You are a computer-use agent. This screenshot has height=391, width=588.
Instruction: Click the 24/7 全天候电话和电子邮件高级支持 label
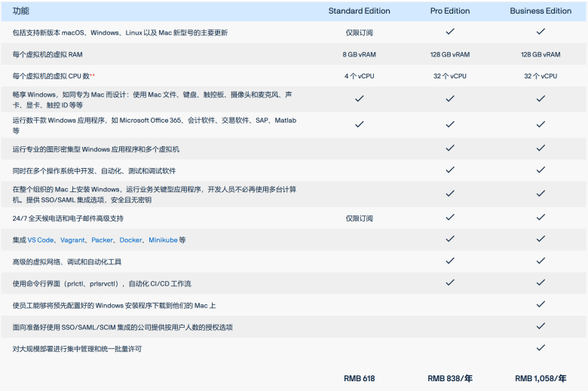point(68,218)
